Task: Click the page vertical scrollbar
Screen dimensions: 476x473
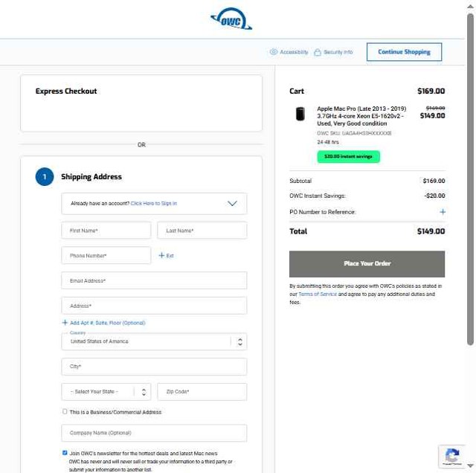Action: pos(470,179)
